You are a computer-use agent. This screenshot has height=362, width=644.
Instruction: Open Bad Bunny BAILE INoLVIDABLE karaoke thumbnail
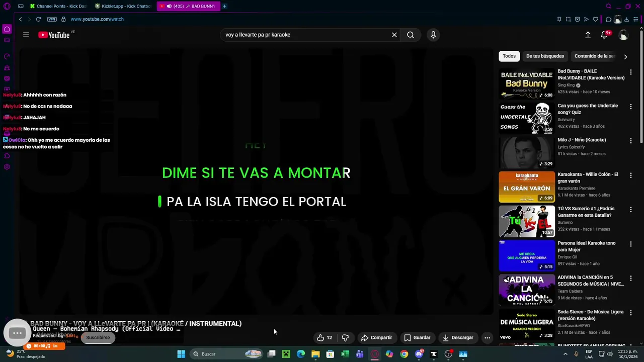pos(527,84)
